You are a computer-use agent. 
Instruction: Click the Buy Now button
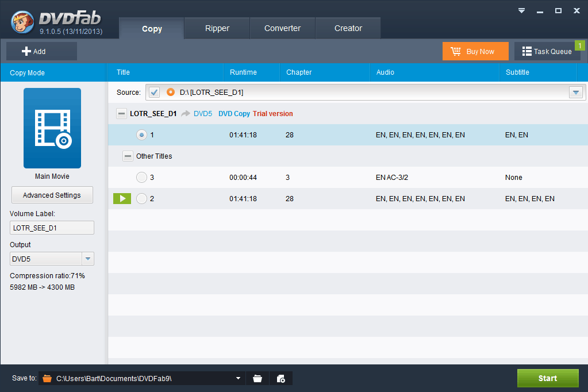coord(475,51)
